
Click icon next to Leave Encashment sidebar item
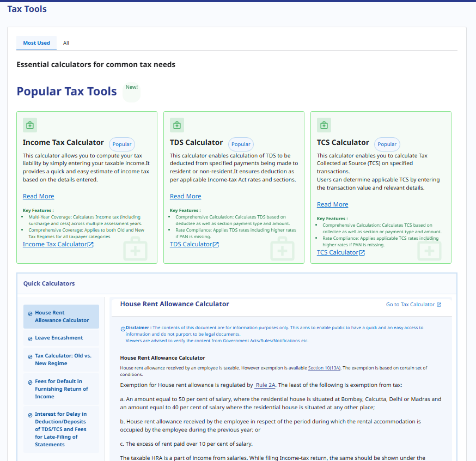(x=30, y=339)
